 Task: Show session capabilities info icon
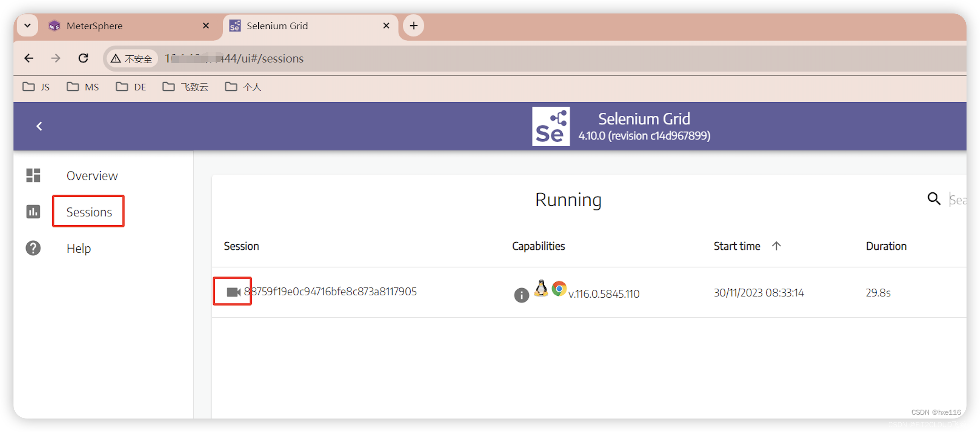[x=521, y=295]
